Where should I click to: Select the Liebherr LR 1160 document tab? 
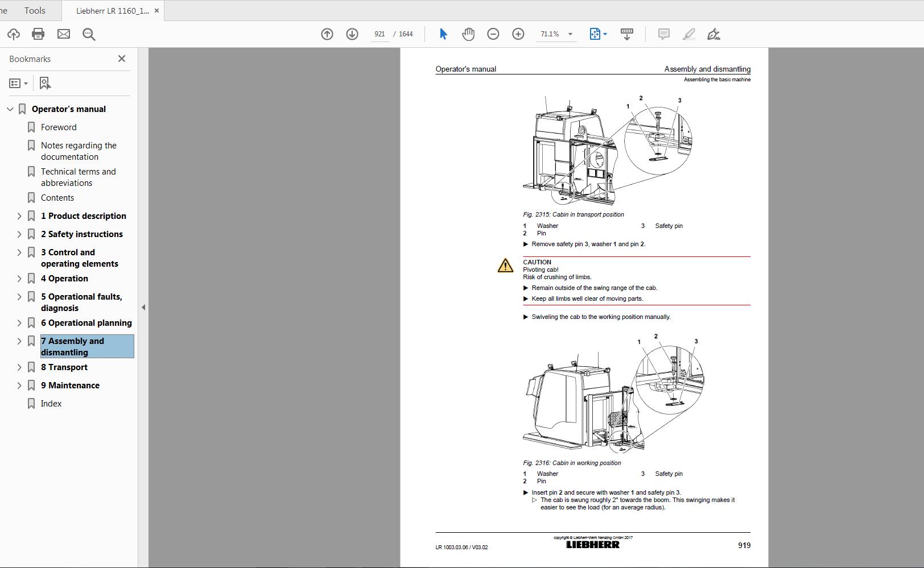(111, 10)
